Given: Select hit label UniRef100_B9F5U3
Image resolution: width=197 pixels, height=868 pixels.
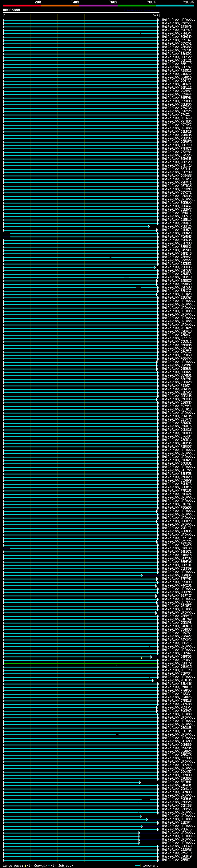Looking at the screenshot, I should click(x=177, y=287).
